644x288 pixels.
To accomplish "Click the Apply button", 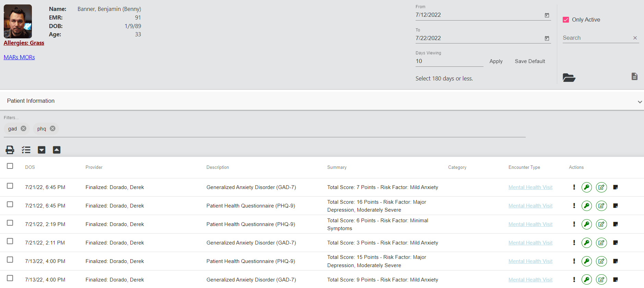I will pos(496,61).
